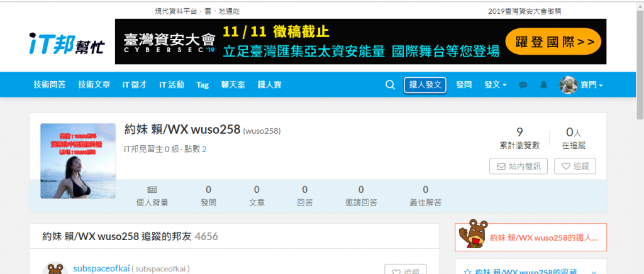Open the 邀請回答 count tab
The height and width of the screenshot is (274, 644).
point(361,195)
